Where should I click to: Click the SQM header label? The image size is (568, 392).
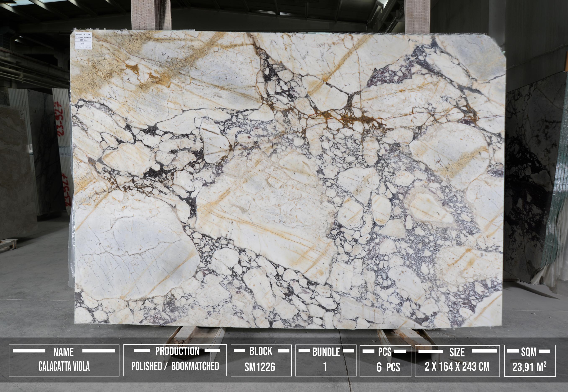tap(529, 352)
